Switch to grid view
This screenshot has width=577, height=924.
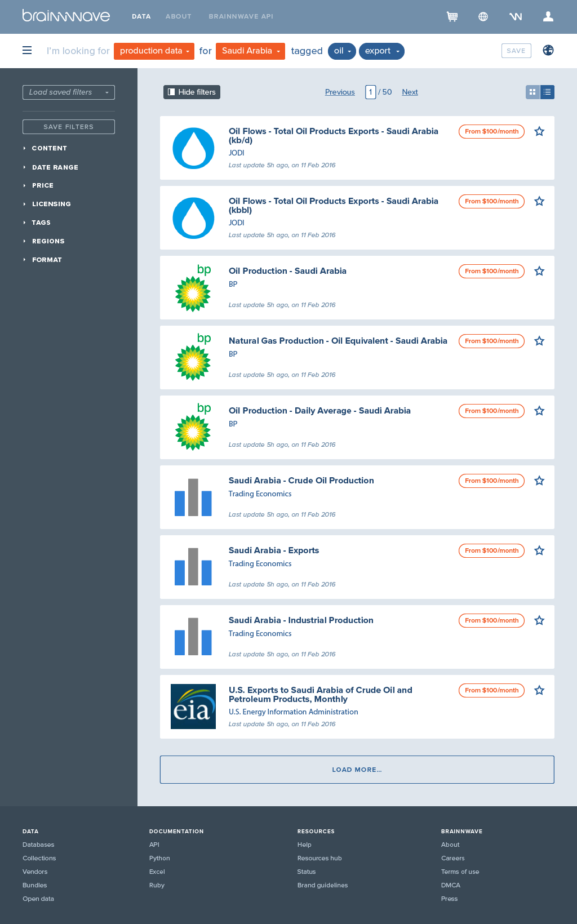(532, 92)
